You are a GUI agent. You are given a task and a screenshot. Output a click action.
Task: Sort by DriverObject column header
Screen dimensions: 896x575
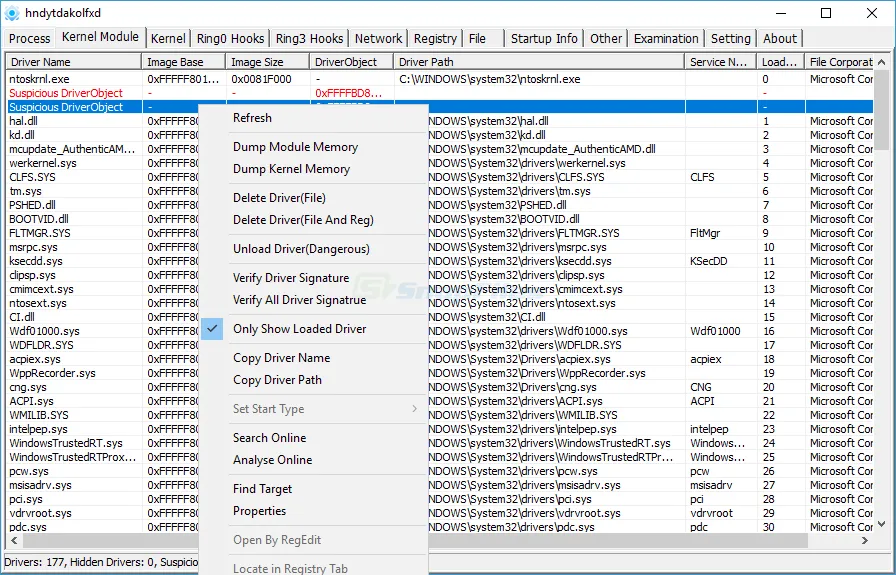point(351,62)
